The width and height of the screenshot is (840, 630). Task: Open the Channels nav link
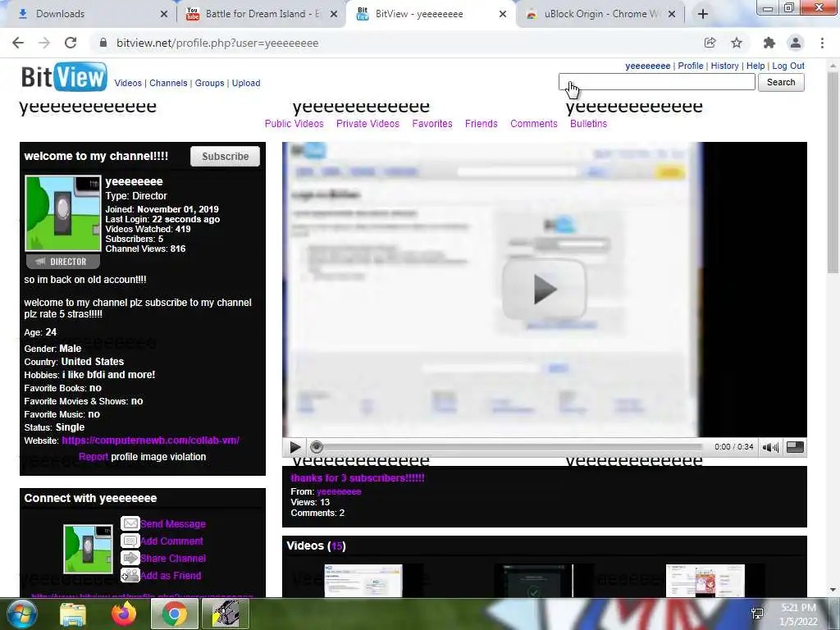point(168,83)
